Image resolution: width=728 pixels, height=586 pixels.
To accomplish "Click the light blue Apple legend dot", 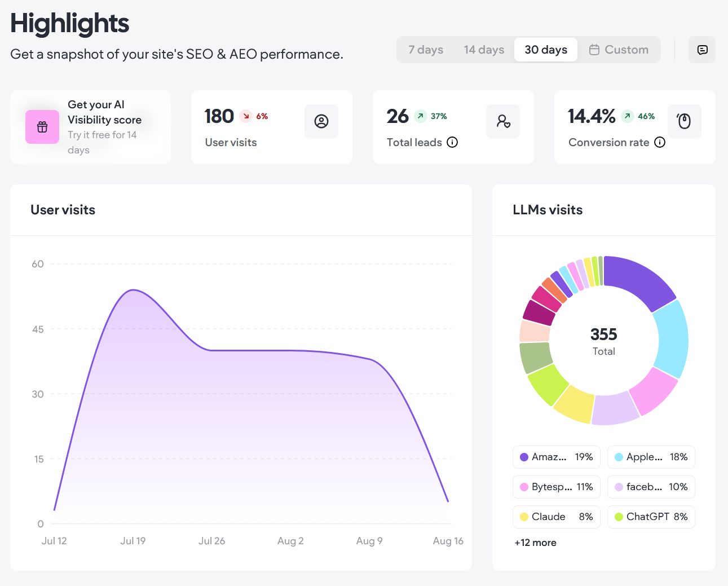I will pos(619,457).
